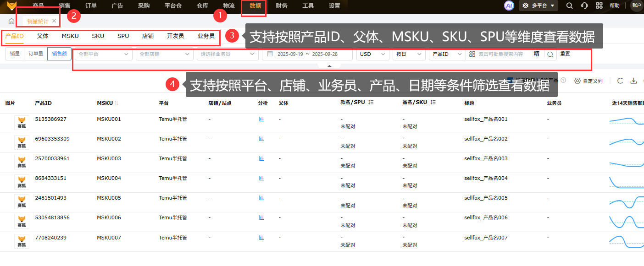This screenshot has width=644, height=266.
Task: Open the 财务 menu
Action: coord(282,6)
